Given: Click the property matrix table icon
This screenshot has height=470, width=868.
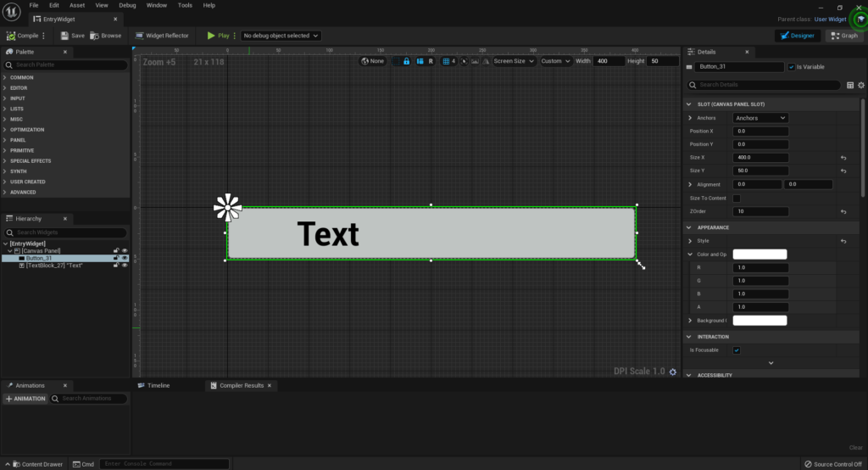Looking at the screenshot, I should pyautogui.click(x=850, y=85).
